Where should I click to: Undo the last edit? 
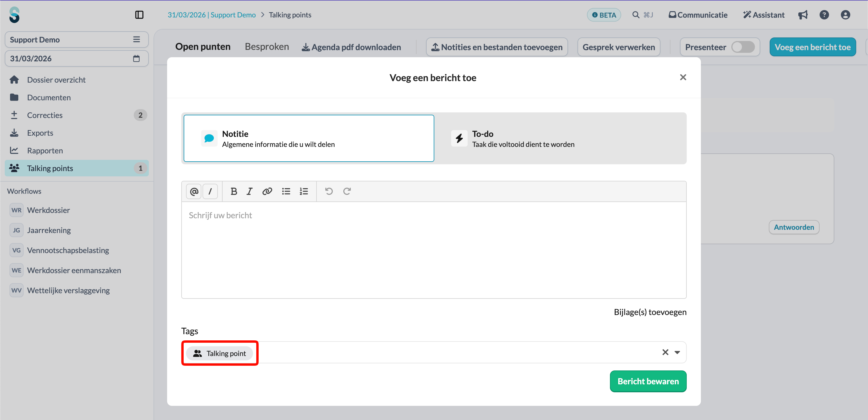329,191
